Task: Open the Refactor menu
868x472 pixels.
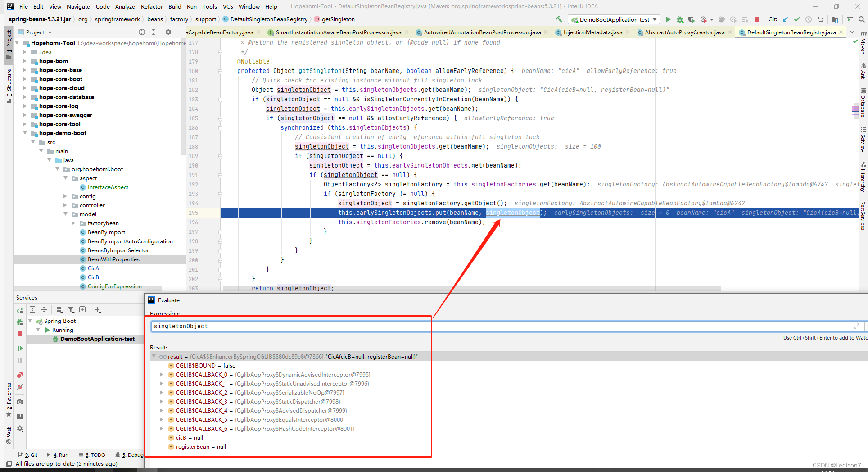Action: tap(152, 6)
